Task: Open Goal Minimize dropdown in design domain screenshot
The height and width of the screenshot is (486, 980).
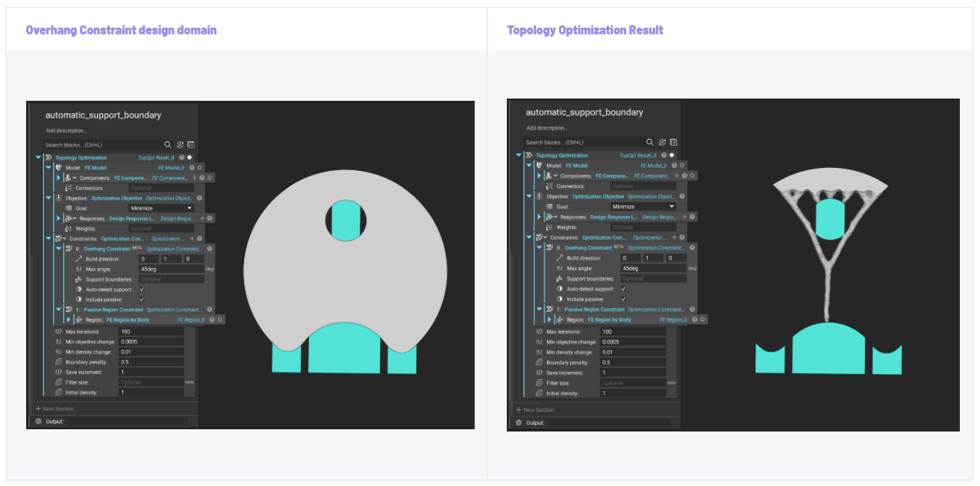Action: coord(160,208)
